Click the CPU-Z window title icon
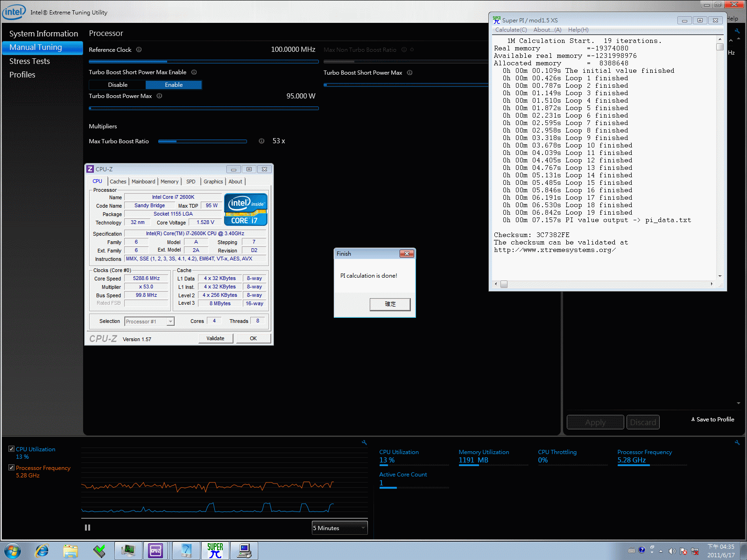747x560 pixels. tap(90, 169)
